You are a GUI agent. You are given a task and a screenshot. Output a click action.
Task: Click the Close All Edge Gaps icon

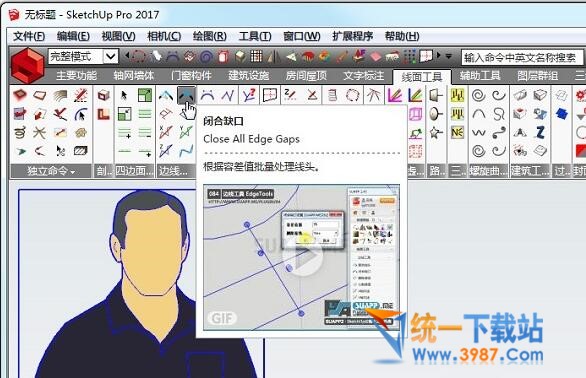(186, 96)
